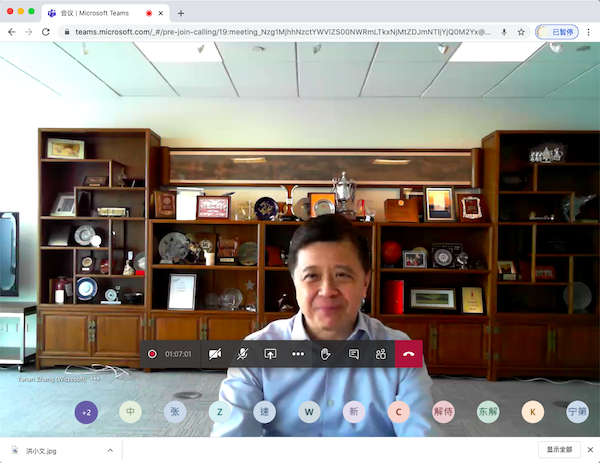The height and width of the screenshot is (463, 600).
Task: Unmute the microphone in meeting toolbar
Action: pos(243,354)
